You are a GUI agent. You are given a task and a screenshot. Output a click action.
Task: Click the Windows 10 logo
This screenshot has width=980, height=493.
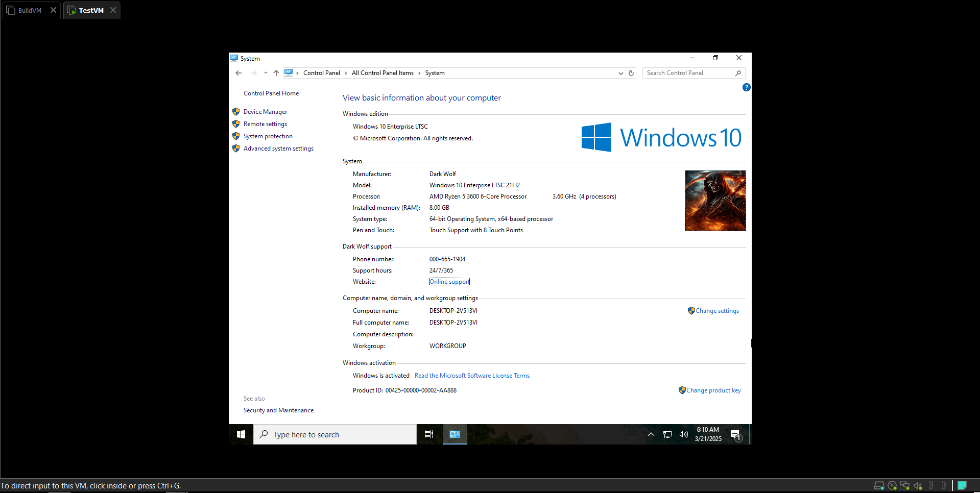coord(661,137)
